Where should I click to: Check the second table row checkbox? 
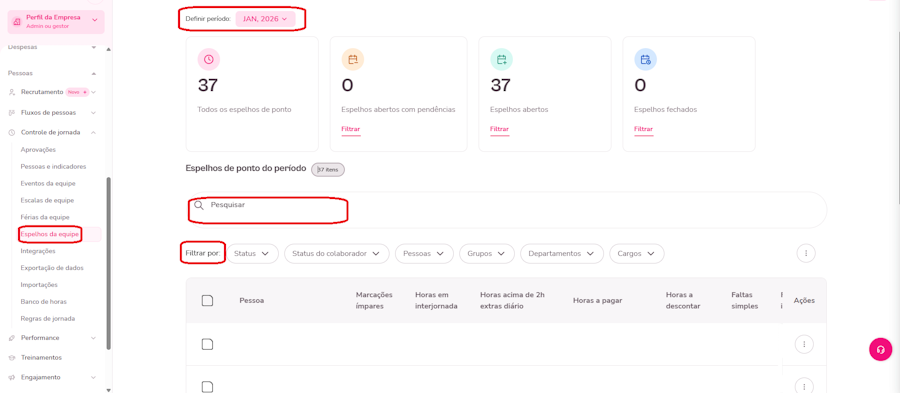pos(208,386)
